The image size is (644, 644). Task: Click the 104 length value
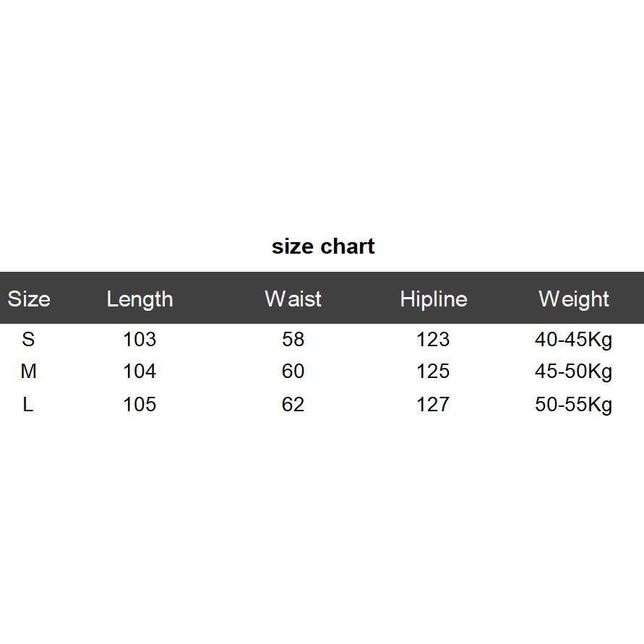(x=139, y=372)
